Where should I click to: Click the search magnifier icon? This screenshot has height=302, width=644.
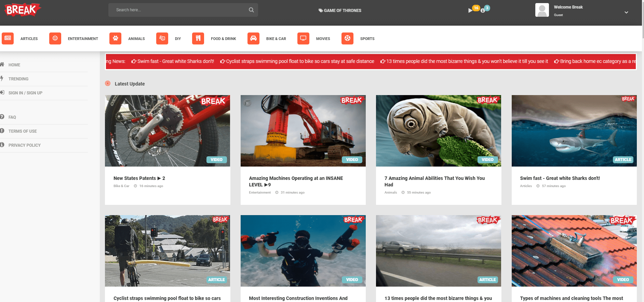(251, 10)
